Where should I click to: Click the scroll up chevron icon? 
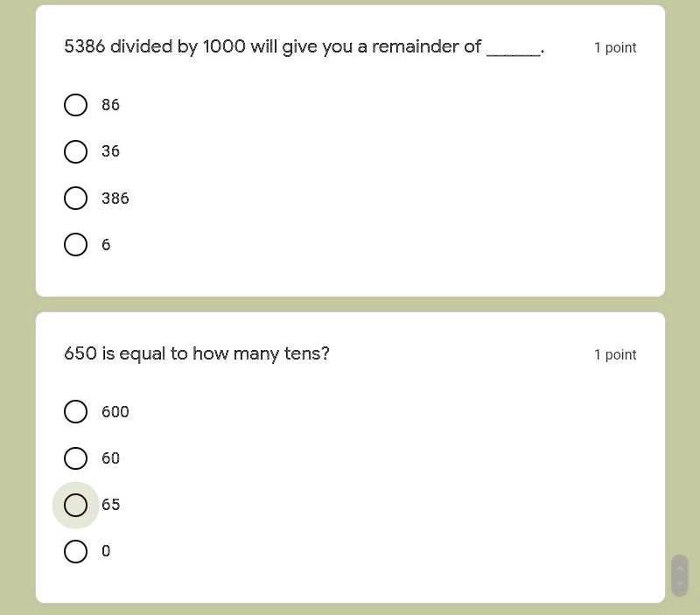point(680,568)
